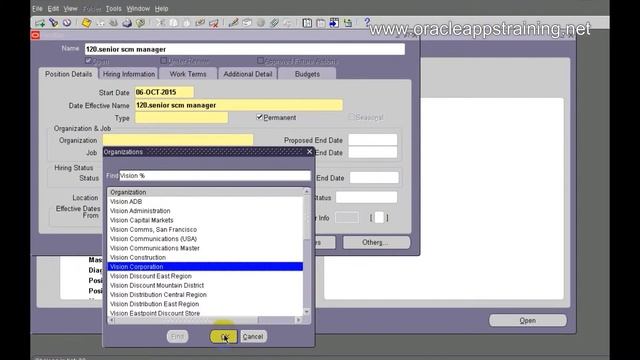This screenshot has height=360, width=640.
Task: Click OK in Organizations dialog
Action: click(224, 336)
